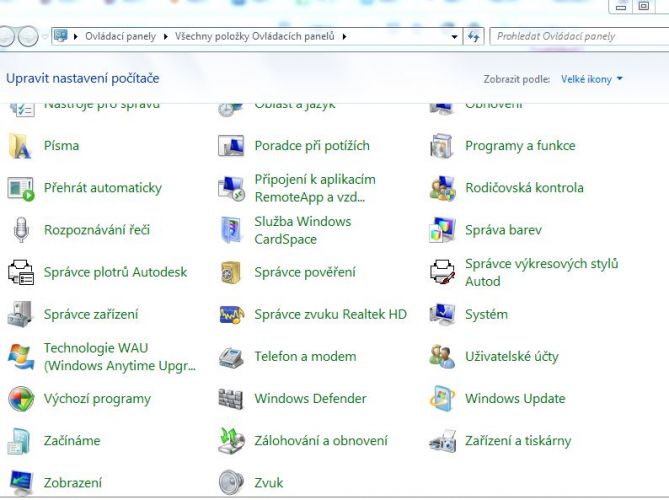
Task: Open the Zobrazení monitor icon
Action: (21, 483)
